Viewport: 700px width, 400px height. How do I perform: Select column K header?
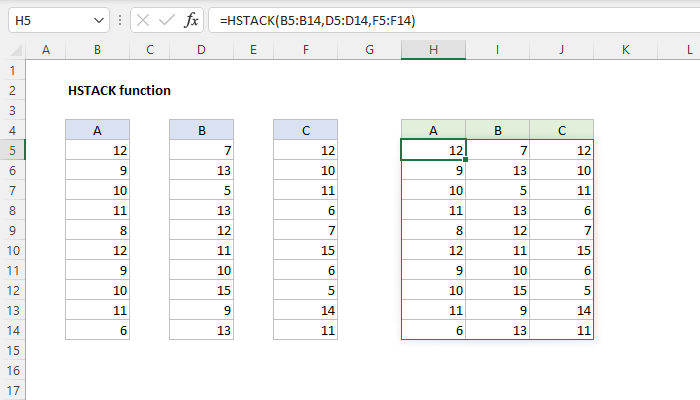[625, 50]
